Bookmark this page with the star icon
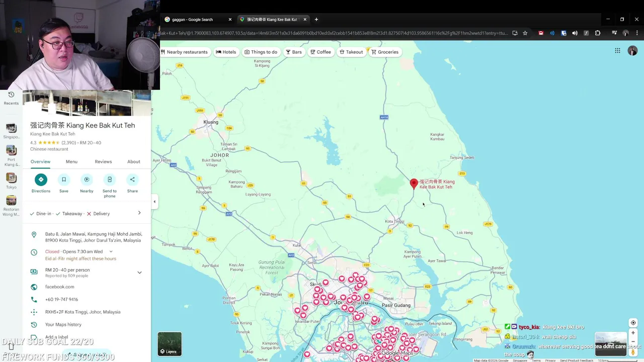This screenshot has width=644, height=362. tap(525, 33)
